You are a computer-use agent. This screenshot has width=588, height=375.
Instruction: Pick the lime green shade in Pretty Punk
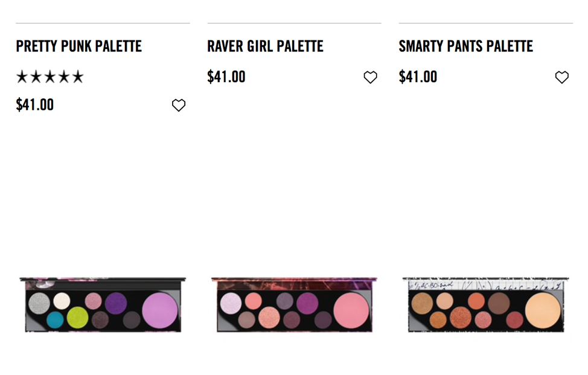tap(77, 316)
